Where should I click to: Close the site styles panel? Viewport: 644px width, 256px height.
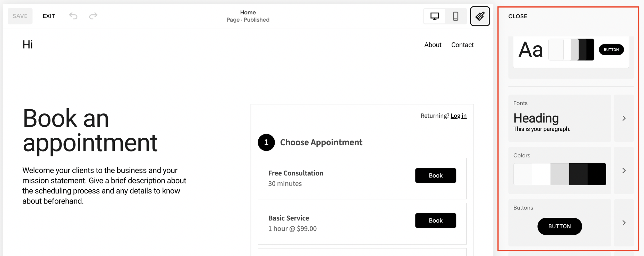[x=518, y=16]
